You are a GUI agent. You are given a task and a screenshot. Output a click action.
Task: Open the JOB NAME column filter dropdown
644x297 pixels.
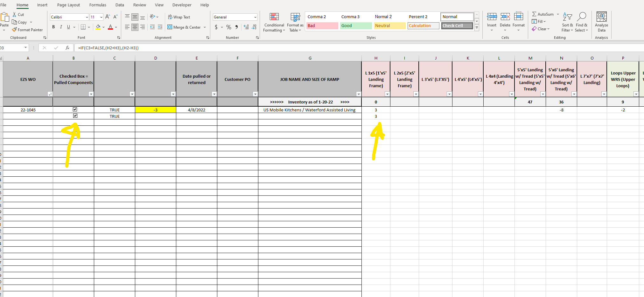(x=359, y=94)
